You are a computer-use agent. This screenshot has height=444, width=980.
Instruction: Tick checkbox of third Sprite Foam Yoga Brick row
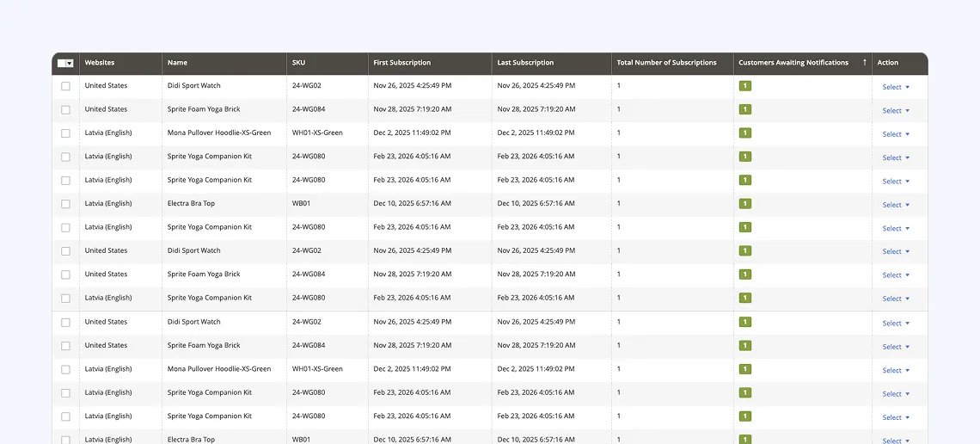pos(65,346)
